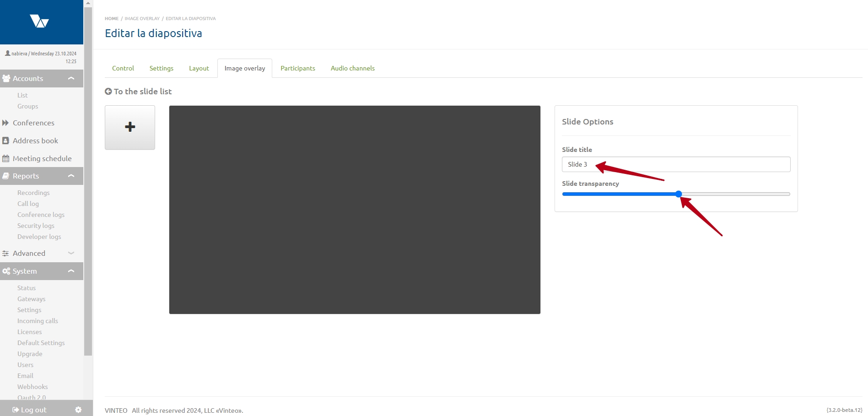
Task: Click the Accounts group icon
Action: point(6,78)
